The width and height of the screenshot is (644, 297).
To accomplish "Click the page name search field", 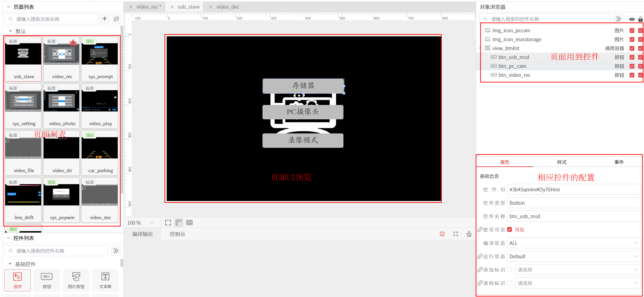I will [x=51, y=19].
